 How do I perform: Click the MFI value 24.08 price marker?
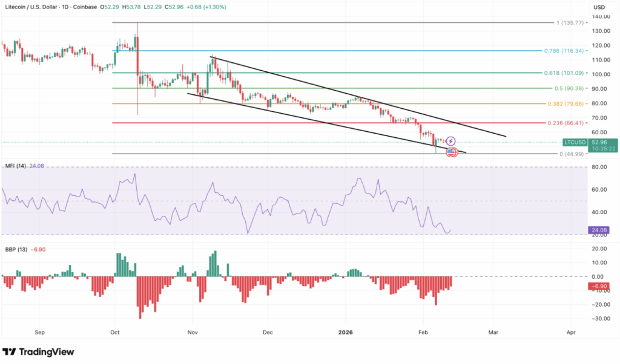(x=598, y=230)
